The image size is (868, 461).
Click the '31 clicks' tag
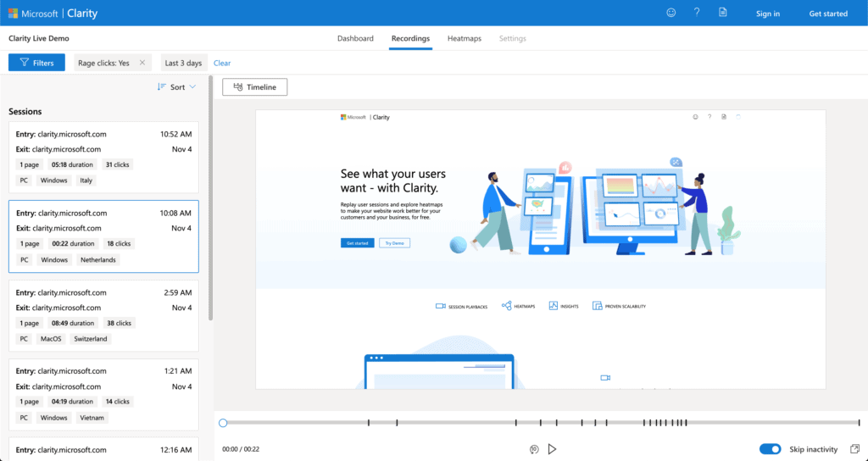(117, 164)
